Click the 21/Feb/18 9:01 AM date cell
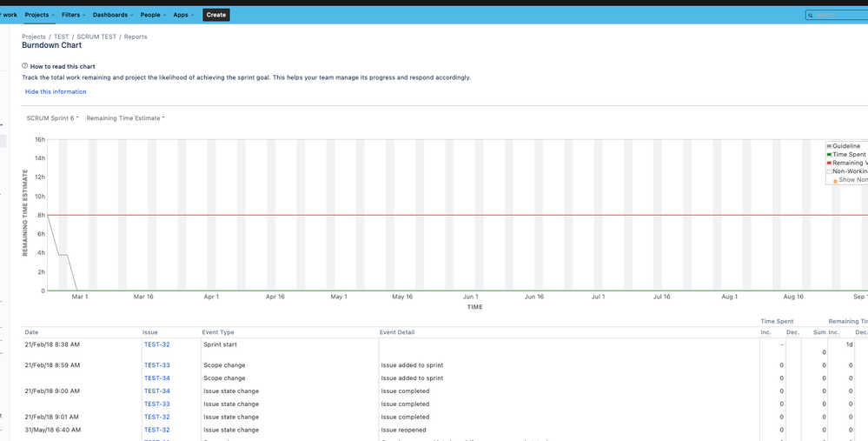The width and height of the screenshot is (868, 441). click(x=51, y=417)
